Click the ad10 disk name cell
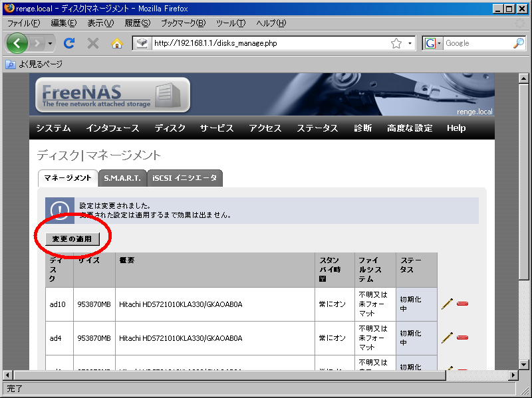 tap(59, 304)
